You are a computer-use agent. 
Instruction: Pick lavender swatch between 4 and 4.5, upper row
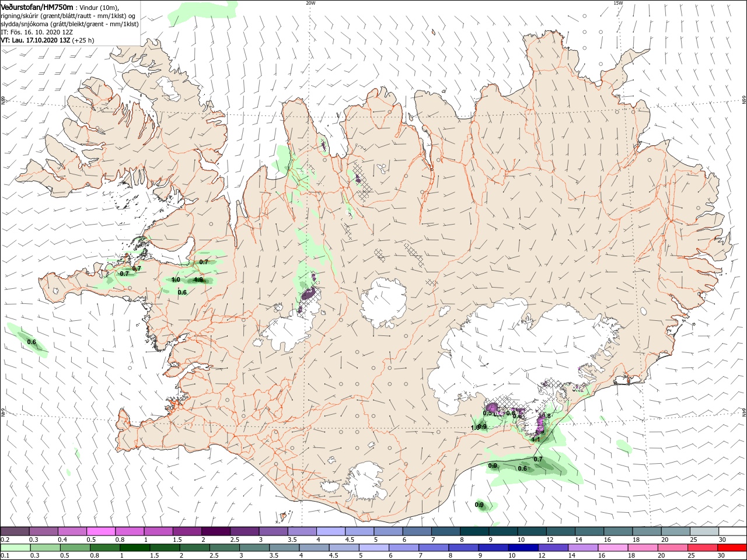(x=330, y=531)
